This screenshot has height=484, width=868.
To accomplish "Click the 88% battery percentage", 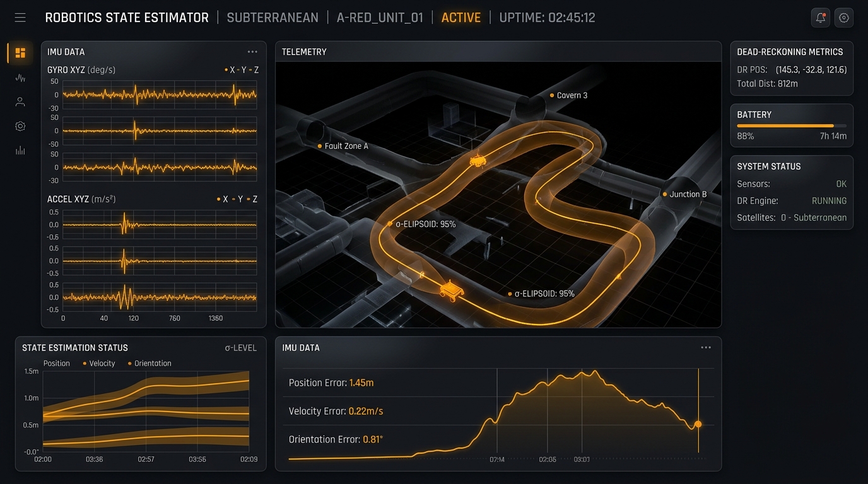I will (745, 136).
